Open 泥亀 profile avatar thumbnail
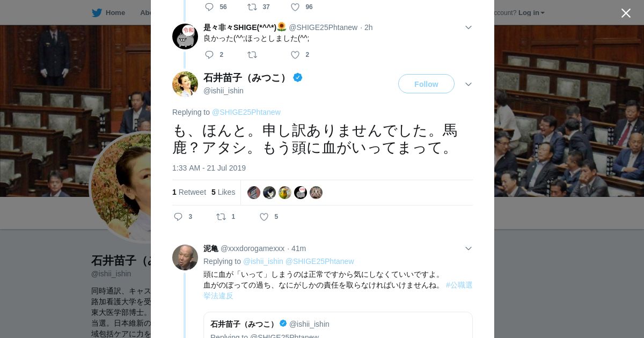This screenshot has height=338, width=644. click(x=185, y=258)
